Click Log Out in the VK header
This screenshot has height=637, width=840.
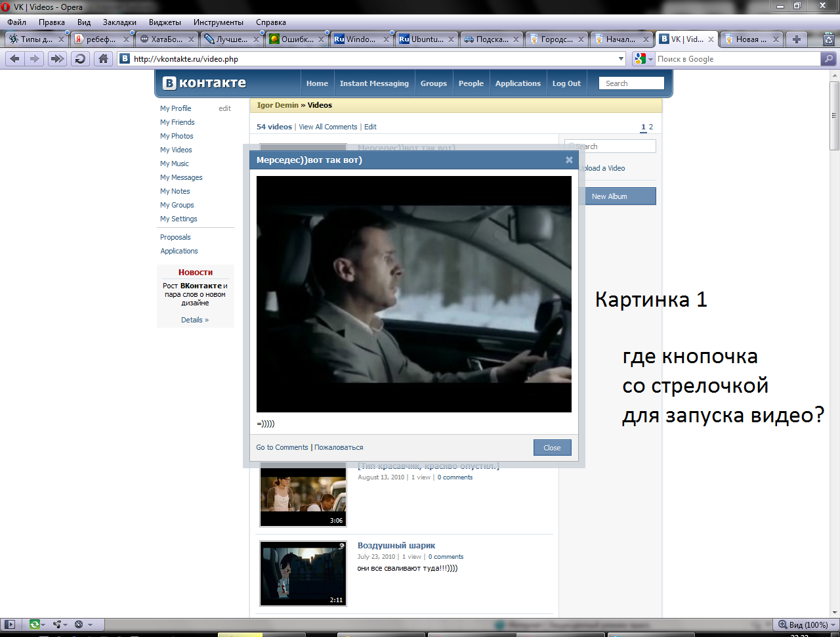[566, 83]
